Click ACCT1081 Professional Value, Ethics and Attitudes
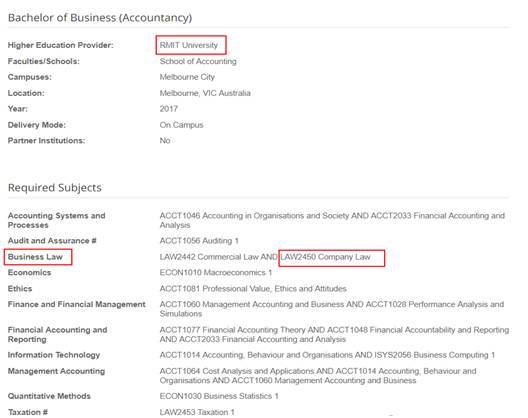 pyautogui.click(x=253, y=289)
